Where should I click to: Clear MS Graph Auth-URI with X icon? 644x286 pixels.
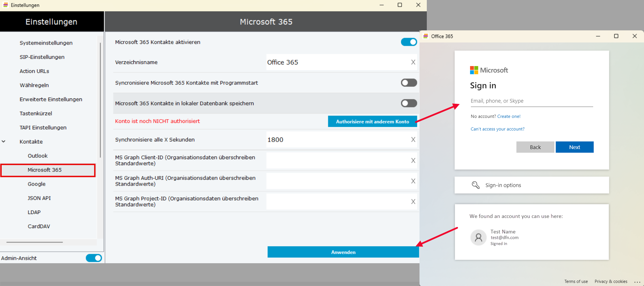(x=413, y=181)
